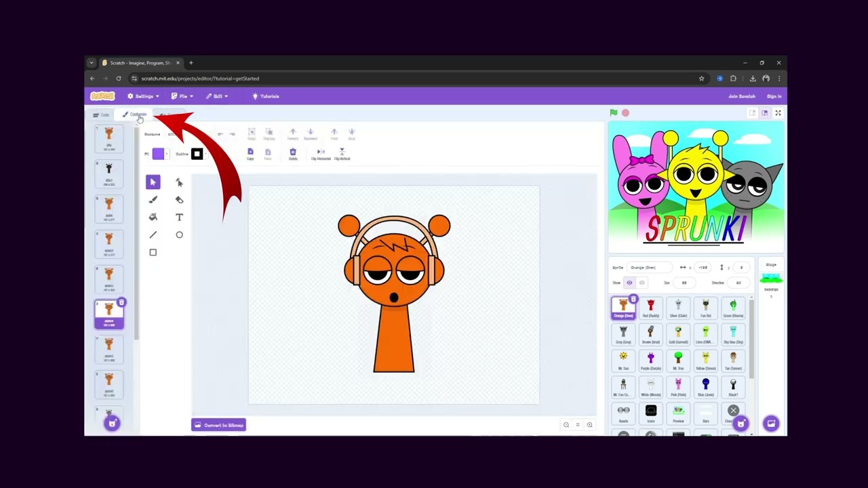Reset paint canvas zoom
This screenshot has height=488, width=868.
point(578,425)
